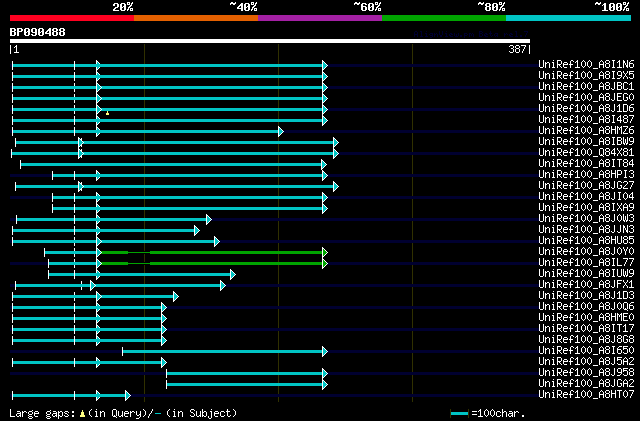
Task: Select the UniRef100_A8JG27 label
Action: pos(586,186)
